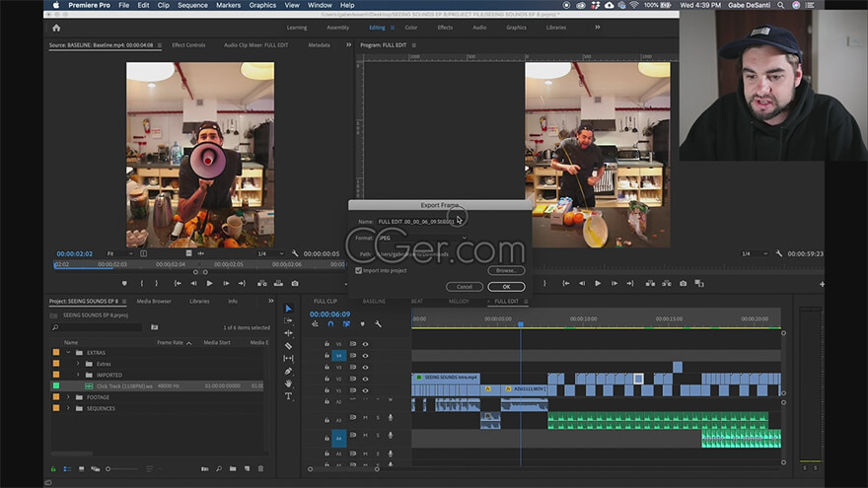
Task: Mute audio track A3
Action: (x=365, y=418)
